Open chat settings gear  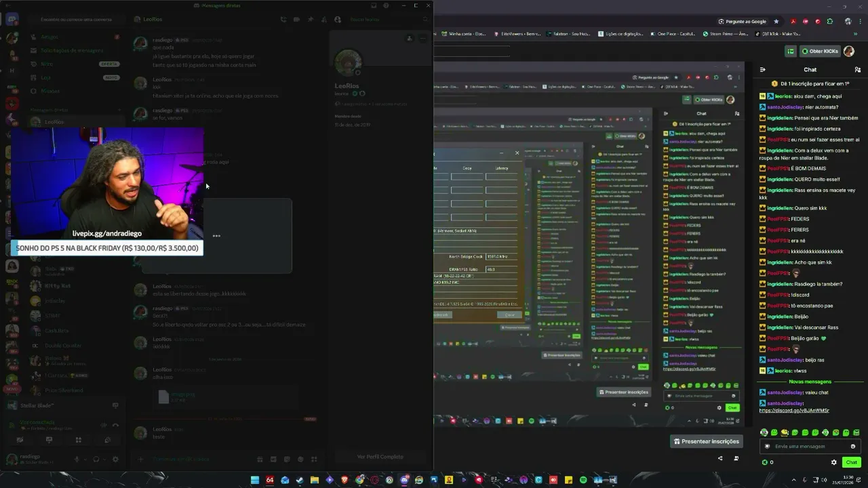pyautogui.click(x=834, y=462)
